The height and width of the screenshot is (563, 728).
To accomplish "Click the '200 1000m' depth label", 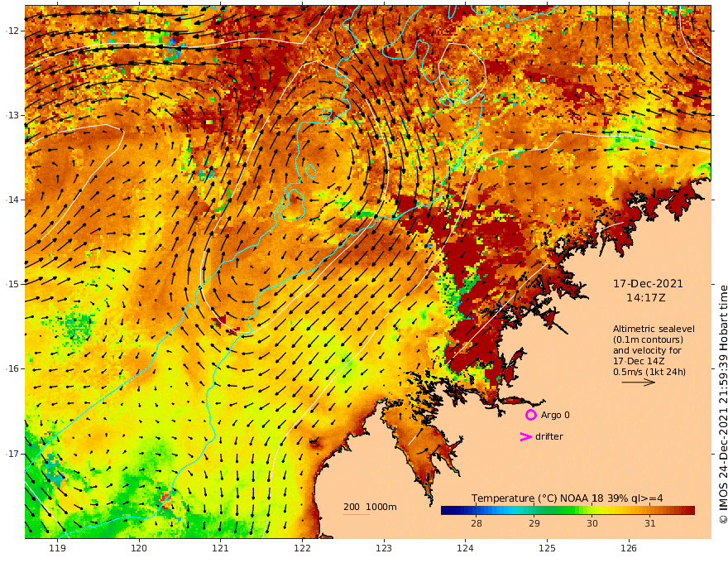I will (x=370, y=507).
